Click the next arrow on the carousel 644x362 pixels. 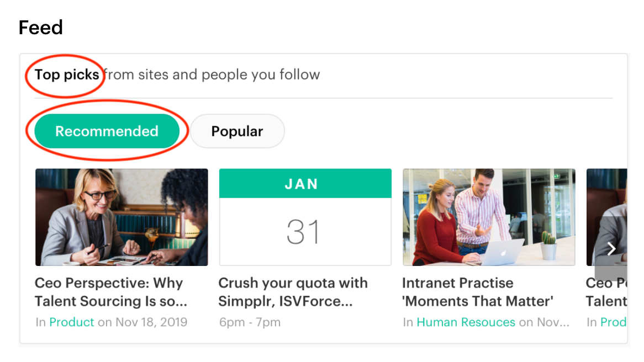pos(611,248)
